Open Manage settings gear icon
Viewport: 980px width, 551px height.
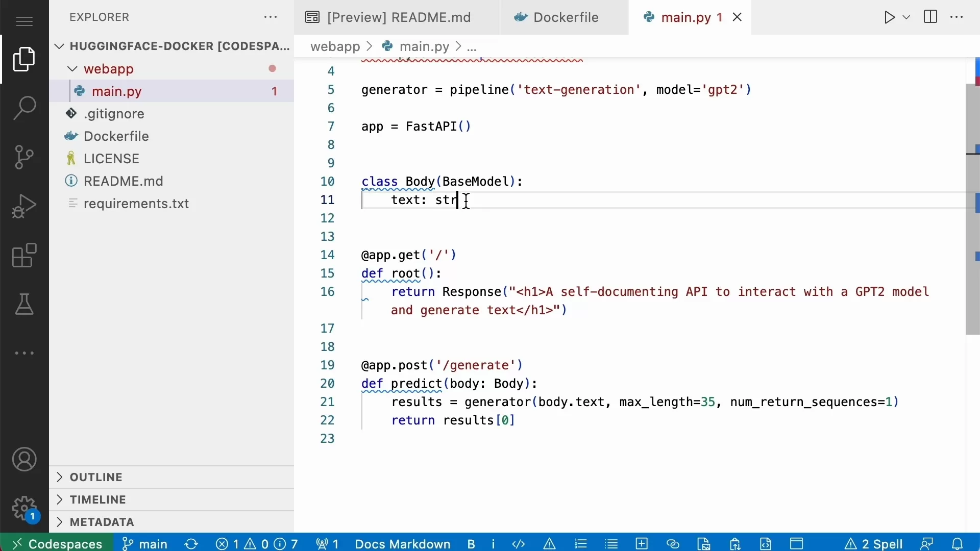tap(24, 508)
